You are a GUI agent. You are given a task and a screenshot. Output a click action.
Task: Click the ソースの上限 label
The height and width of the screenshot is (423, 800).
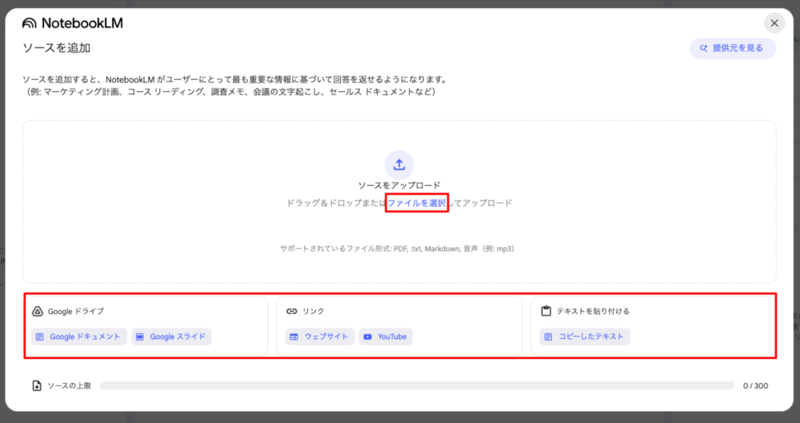point(69,386)
